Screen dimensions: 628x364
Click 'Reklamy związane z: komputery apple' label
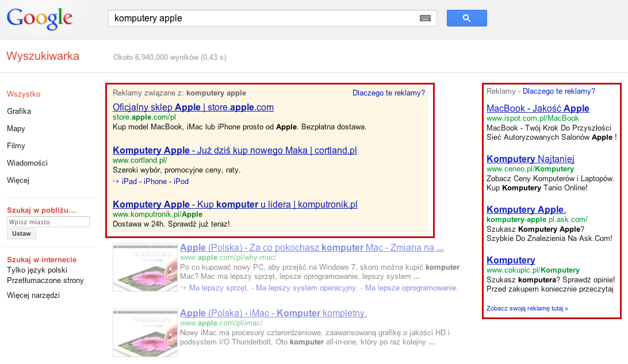coord(179,93)
